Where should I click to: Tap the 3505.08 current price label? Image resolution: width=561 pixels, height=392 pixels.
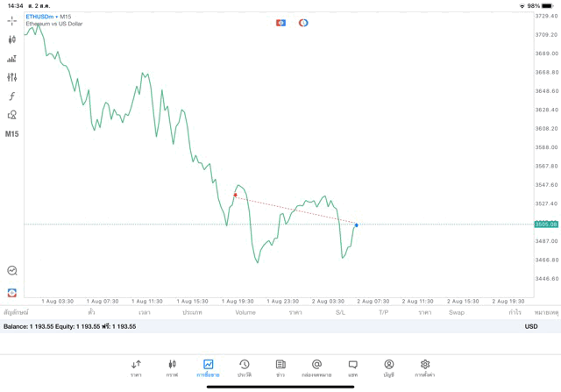(x=546, y=225)
